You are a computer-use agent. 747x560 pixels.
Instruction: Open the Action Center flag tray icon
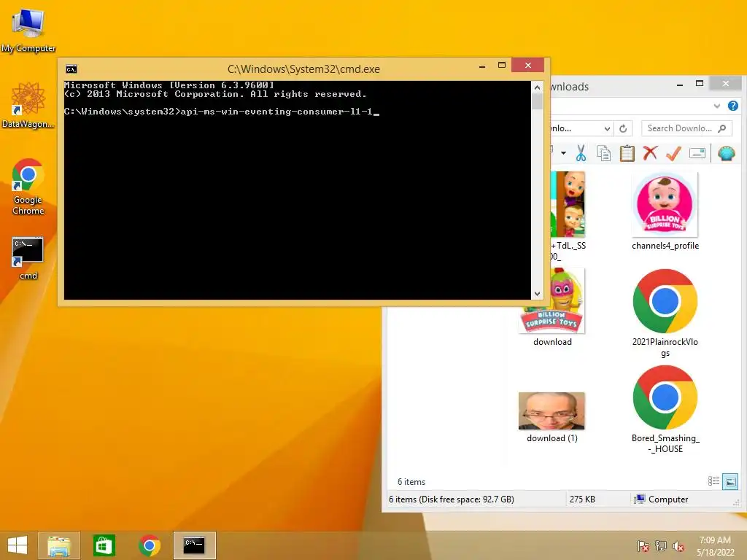643,546
